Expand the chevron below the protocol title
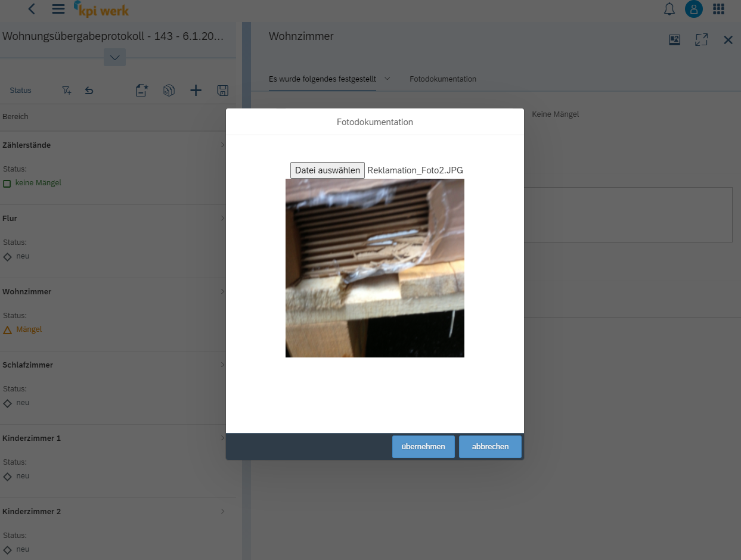Image resolution: width=741 pixels, height=560 pixels. 114,57
